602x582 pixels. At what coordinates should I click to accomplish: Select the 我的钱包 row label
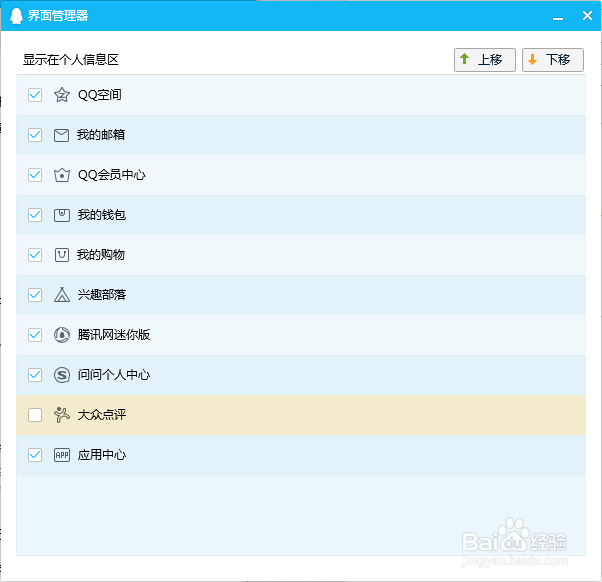tap(102, 215)
